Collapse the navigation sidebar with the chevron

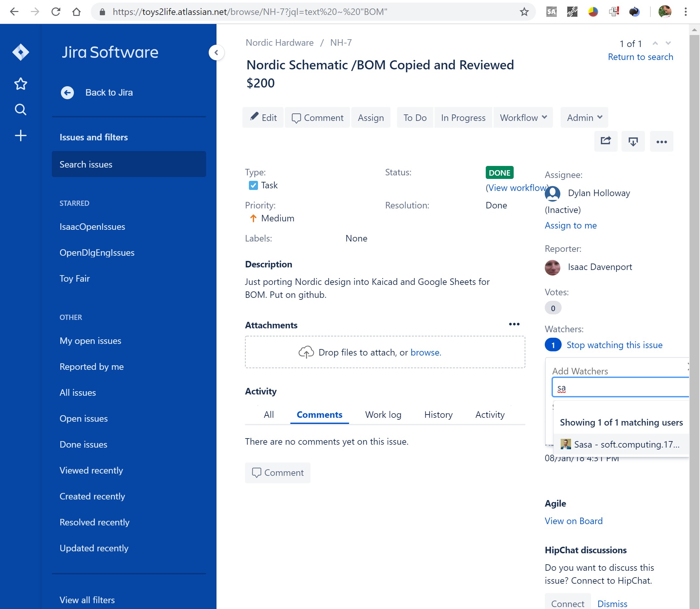pos(216,52)
